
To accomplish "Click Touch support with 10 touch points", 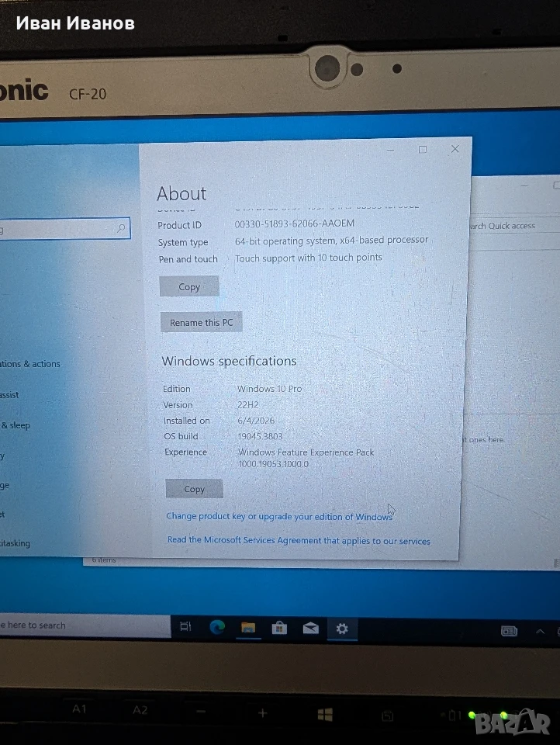I will [308, 258].
